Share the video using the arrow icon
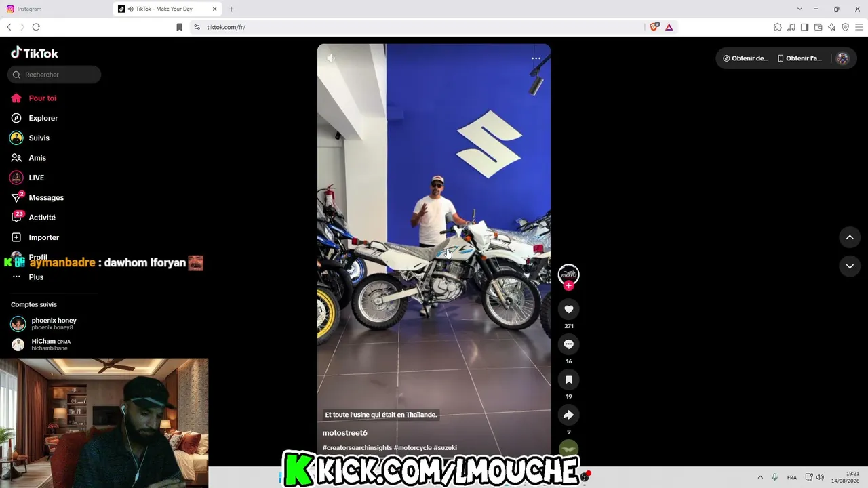The height and width of the screenshot is (488, 868). tap(568, 415)
